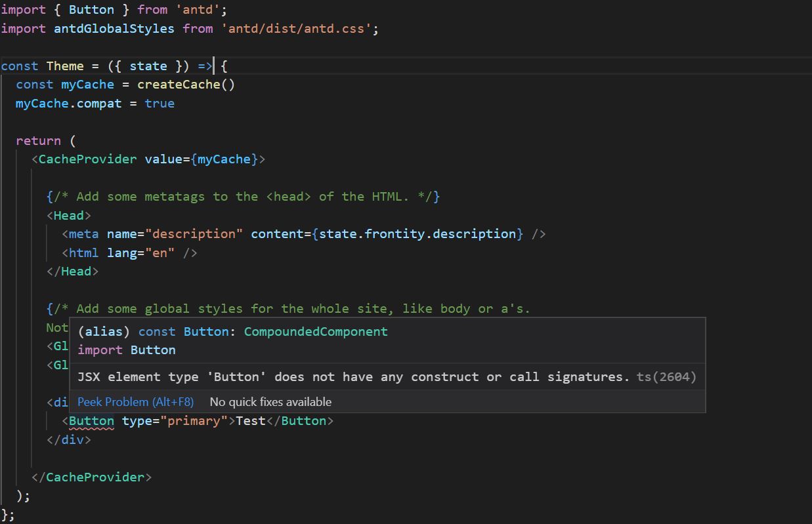Click the meta tag name

83,234
